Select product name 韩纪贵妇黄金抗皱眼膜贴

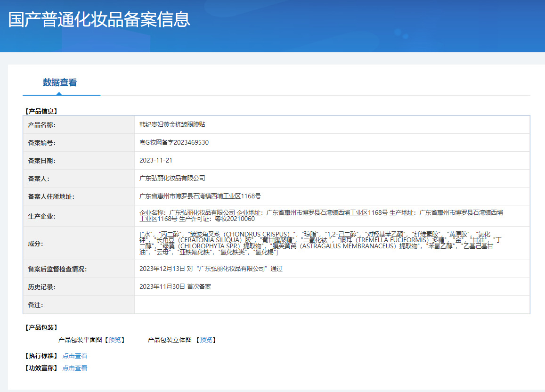point(172,124)
